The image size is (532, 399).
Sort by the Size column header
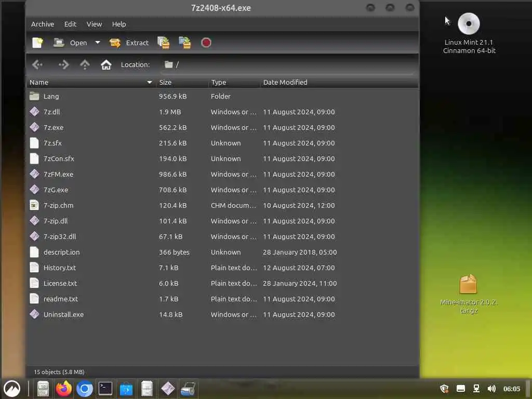click(182, 83)
